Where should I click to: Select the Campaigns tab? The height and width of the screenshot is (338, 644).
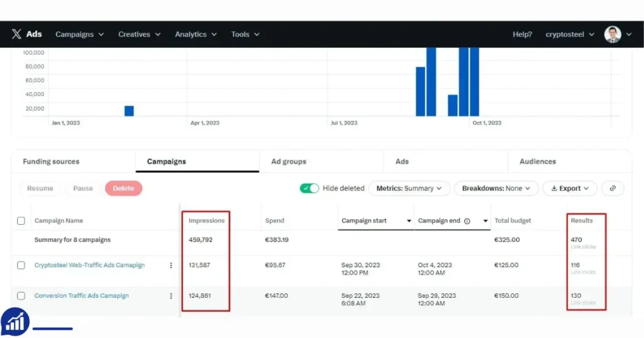coord(197,161)
